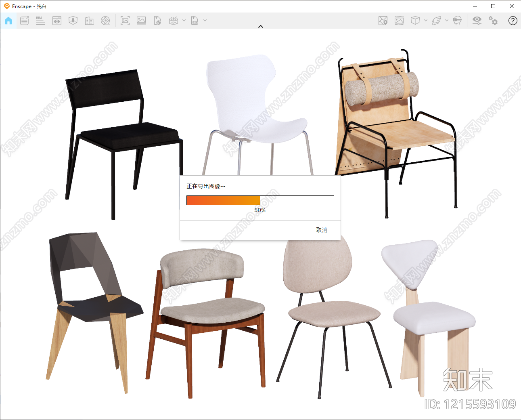The image size is (521, 420).
Task: Click the EXE standalone export icon
Action: [195, 21]
